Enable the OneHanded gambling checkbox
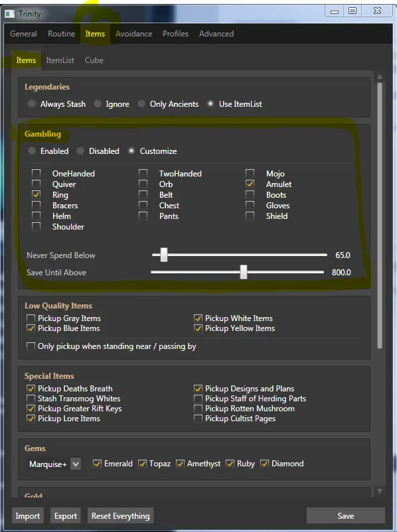Image resolution: width=397 pixels, height=532 pixels. tap(36, 173)
